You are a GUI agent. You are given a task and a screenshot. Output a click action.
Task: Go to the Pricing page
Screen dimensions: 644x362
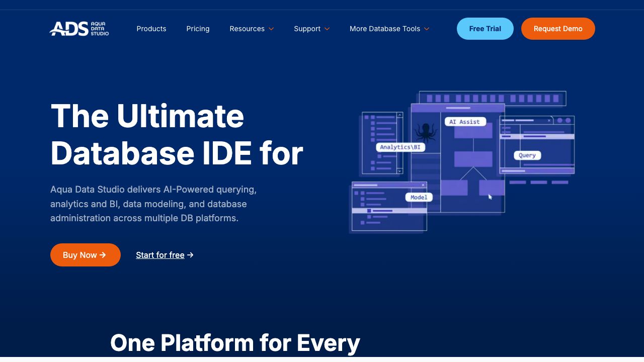[198, 29]
